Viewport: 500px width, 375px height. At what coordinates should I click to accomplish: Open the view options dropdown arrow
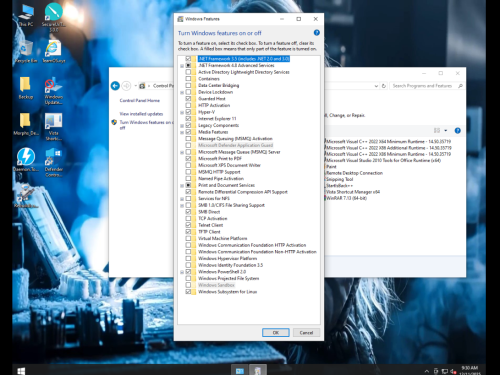tap(446, 131)
